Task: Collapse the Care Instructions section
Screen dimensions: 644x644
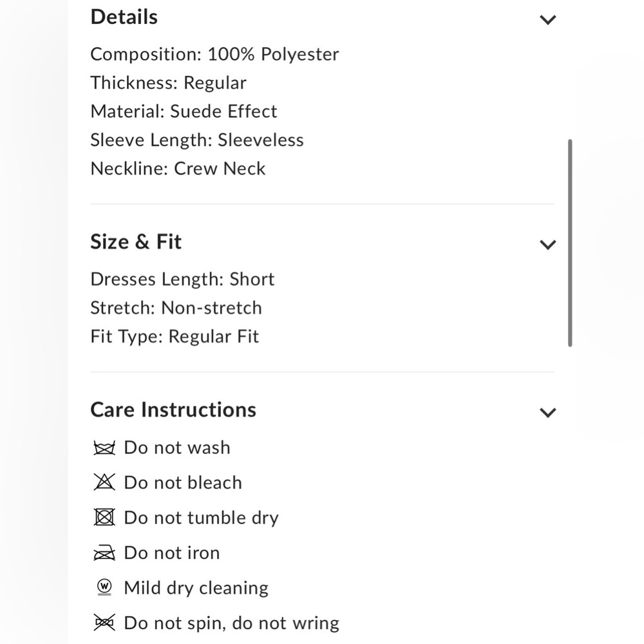Action: click(548, 412)
